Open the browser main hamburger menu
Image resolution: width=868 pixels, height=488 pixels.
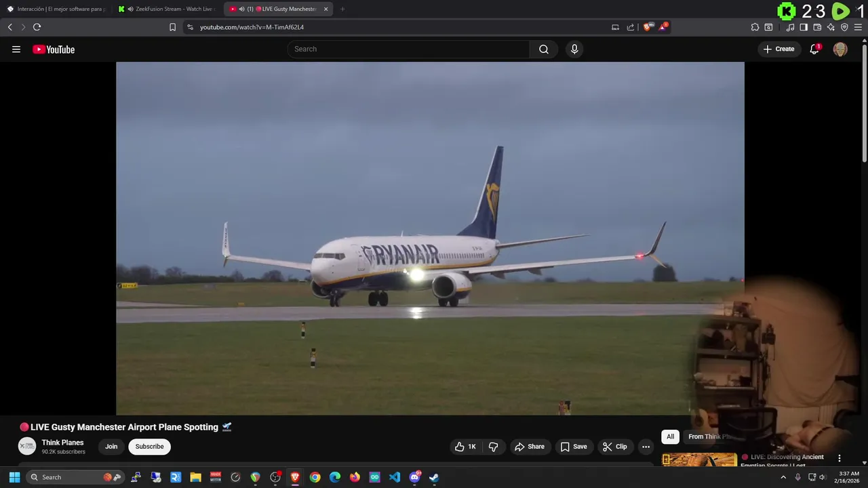859,27
